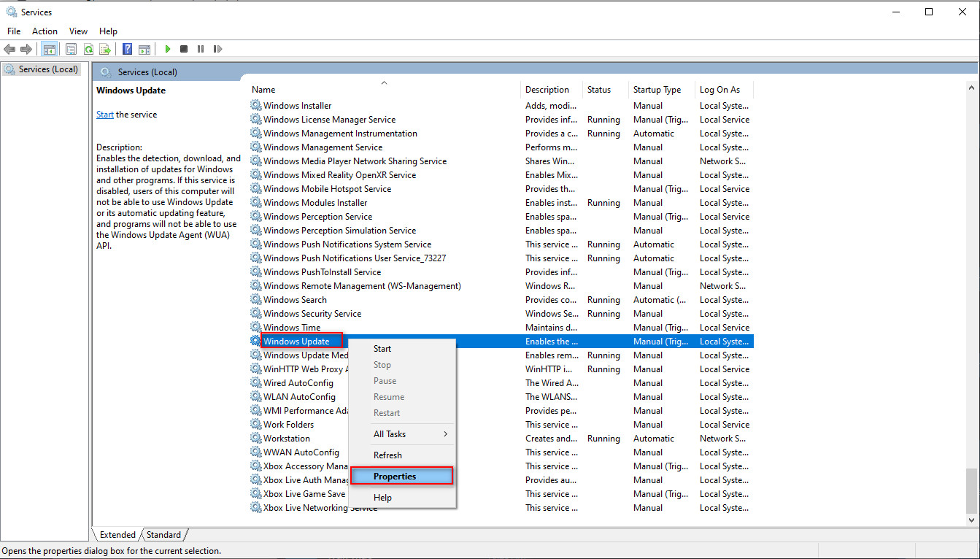Click the Refresh toolbar icon
This screenshot has height=559, width=980.
(x=88, y=49)
